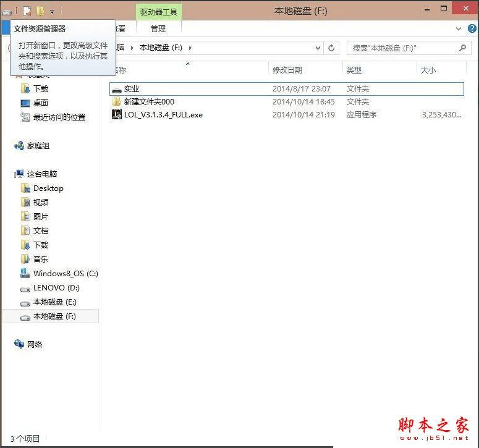The height and width of the screenshot is (448, 479).
Task: Open the Desktop folder under 这台电脑
Action: point(48,188)
